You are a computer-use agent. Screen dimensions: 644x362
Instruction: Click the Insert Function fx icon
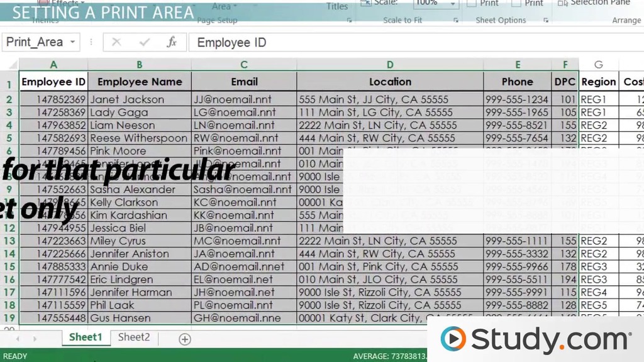pyautogui.click(x=171, y=42)
